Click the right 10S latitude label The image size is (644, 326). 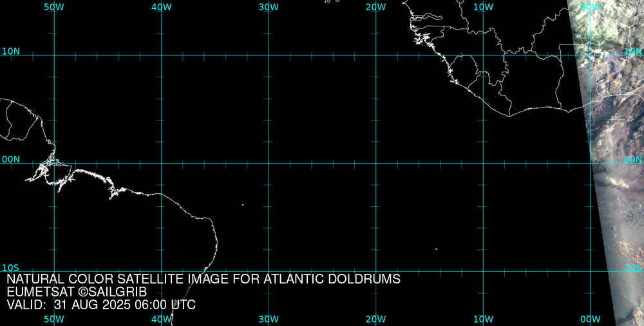tap(632, 268)
